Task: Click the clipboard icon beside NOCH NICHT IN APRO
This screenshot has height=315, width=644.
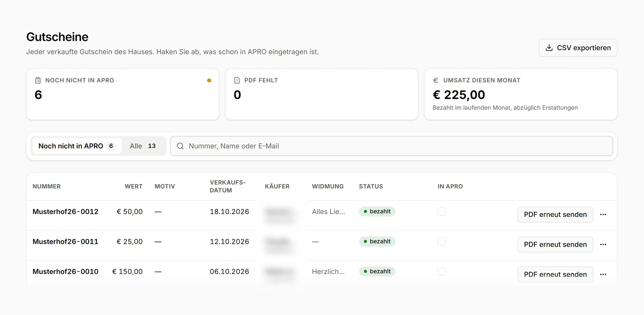Action: point(38,80)
